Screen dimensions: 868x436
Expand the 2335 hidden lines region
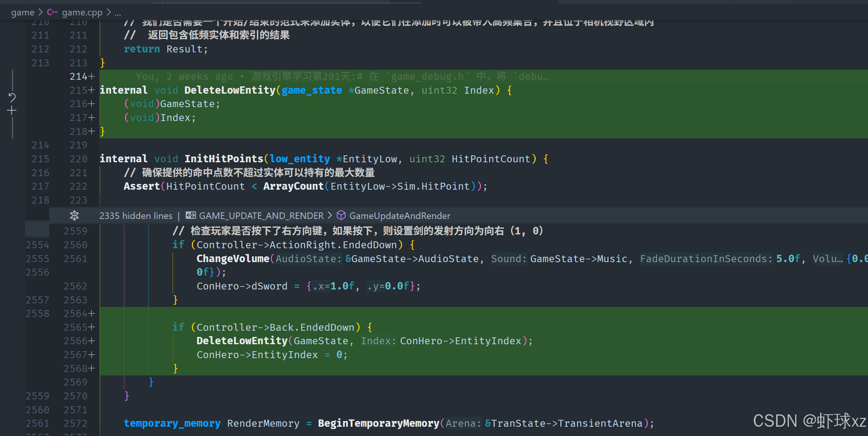click(136, 216)
